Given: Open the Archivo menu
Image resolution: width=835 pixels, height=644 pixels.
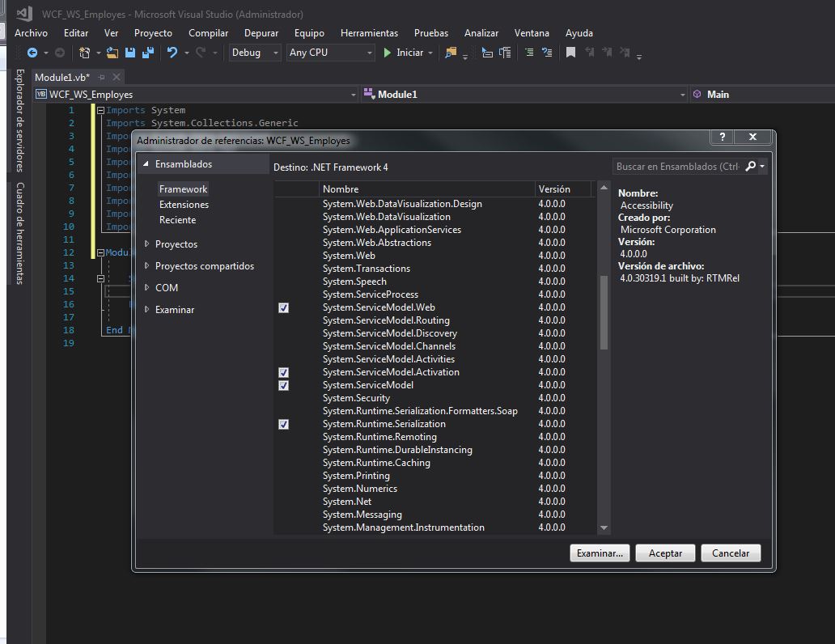Looking at the screenshot, I should pos(31,33).
